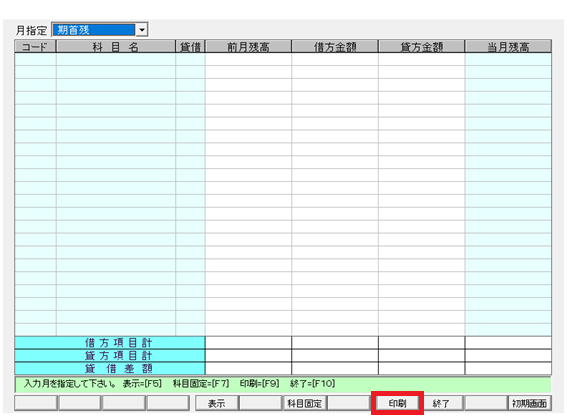Click the 貸借 column header
This screenshot has height=416, width=567.
coord(191,47)
